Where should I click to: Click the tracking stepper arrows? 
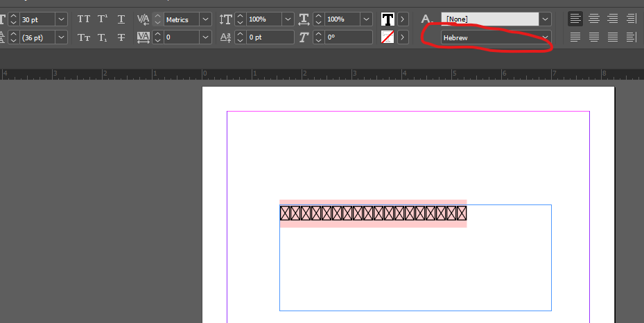[158, 37]
